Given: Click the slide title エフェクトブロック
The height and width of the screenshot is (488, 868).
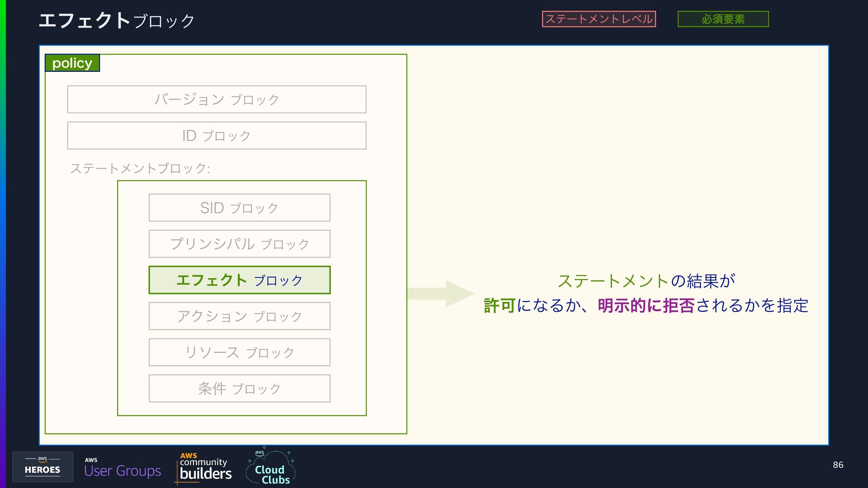Looking at the screenshot, I should pos(117,20).
